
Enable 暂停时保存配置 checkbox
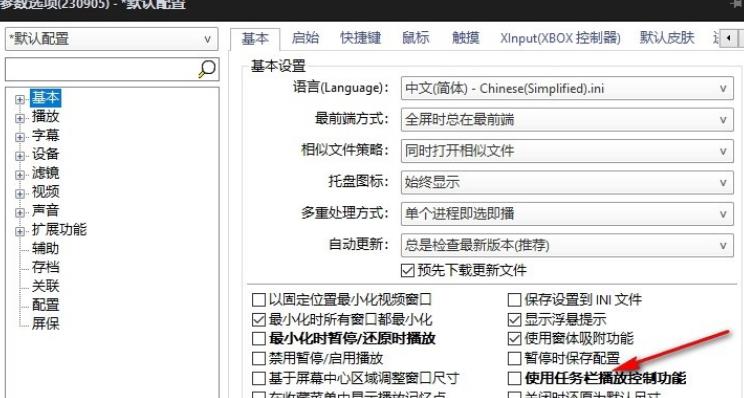[x=514, y=358]
